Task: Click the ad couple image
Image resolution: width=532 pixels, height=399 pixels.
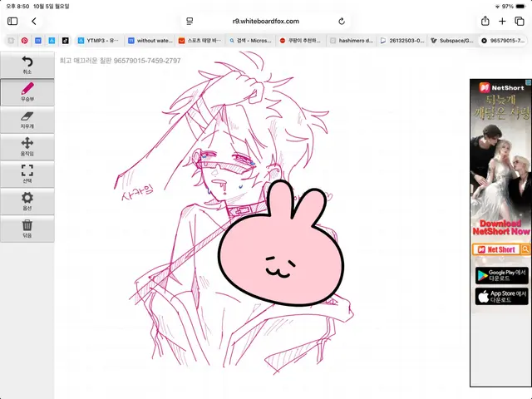Action: coord(500,173)
